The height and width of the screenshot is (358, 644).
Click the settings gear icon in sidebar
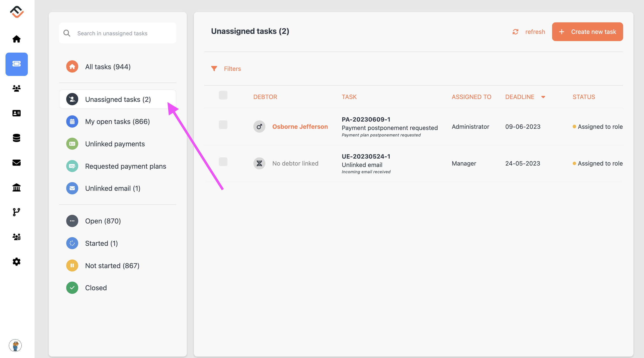coord(17,262)
